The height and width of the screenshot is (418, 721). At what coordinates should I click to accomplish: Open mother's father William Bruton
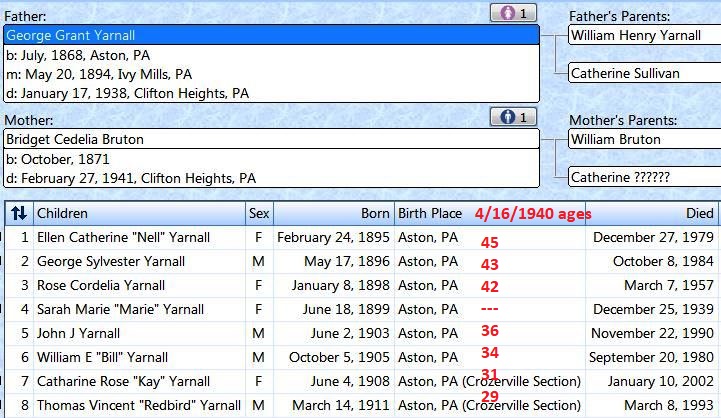coord(643,139)
